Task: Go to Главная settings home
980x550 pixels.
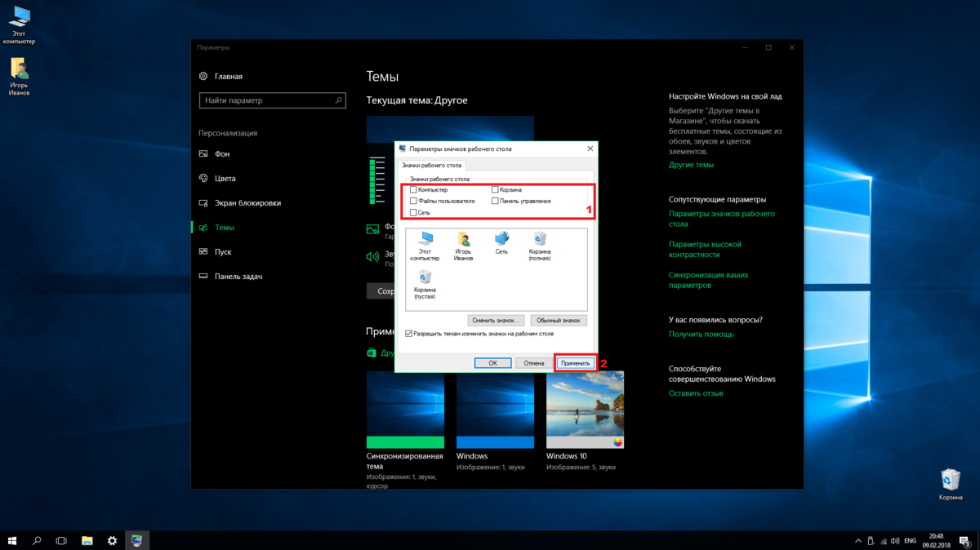Action: pos(221,77)
